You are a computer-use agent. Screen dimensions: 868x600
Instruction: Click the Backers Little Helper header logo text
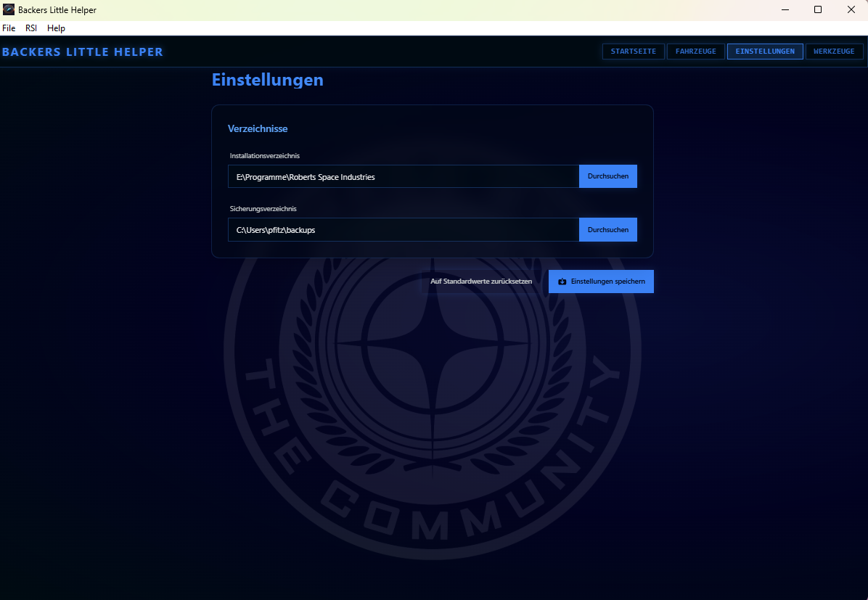point(83,52)
